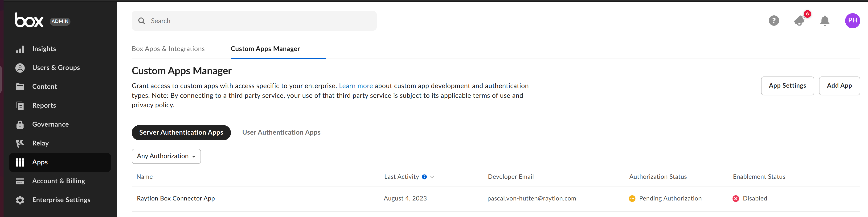The width and height of the screenshot is (868, 217).
Task: Open Raytion Box Connector App row
Action: pyautogui.click(x=176, y=198)
